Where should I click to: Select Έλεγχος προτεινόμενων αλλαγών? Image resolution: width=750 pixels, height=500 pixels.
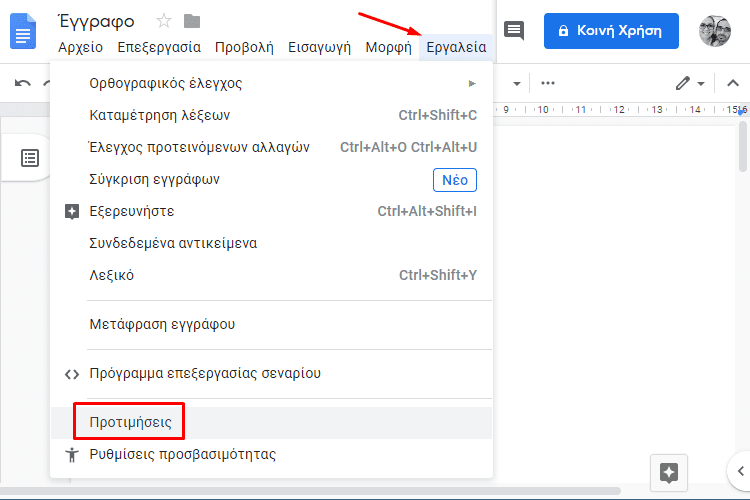point(271,147)
